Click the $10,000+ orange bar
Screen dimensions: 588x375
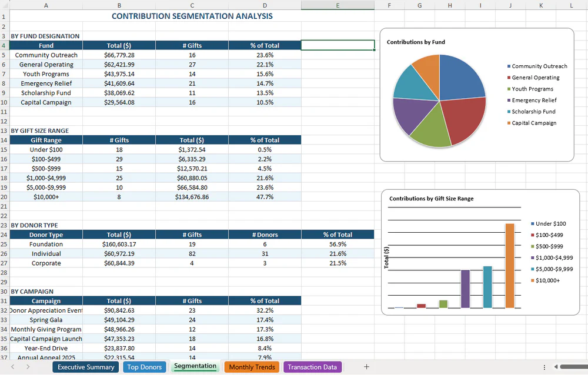508,264
